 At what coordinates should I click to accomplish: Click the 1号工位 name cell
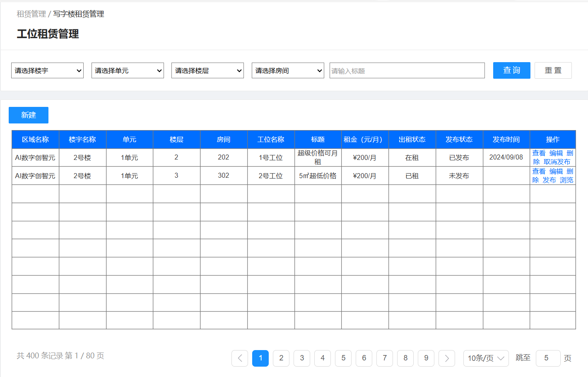coord(271,157)
